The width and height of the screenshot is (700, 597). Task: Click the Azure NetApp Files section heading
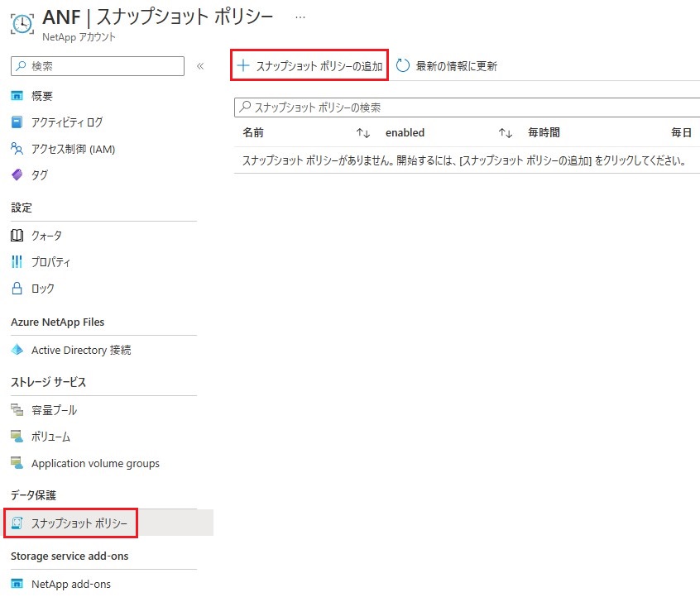(x=58, y=322)
